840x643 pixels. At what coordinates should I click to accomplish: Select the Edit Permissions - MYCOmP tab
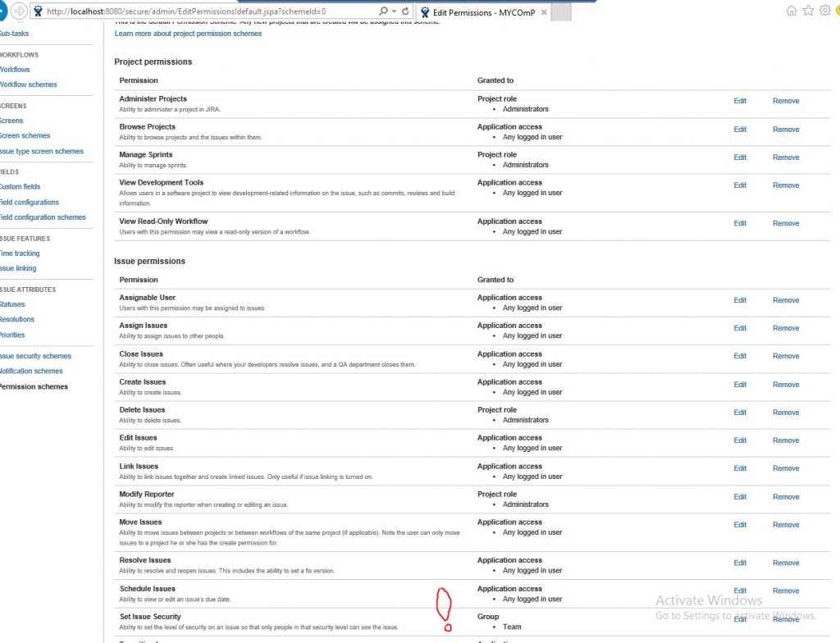[482, 12]
